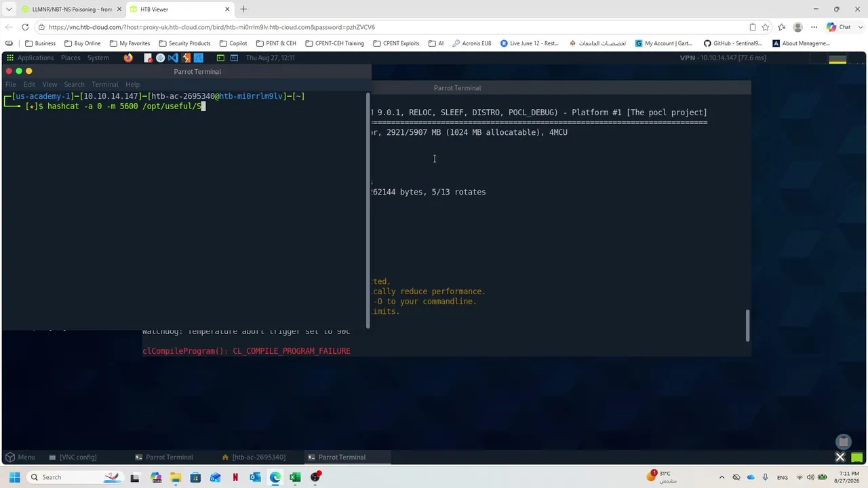Expand the tab search dropdown arrow
Viewport: 868px width, 488px height.
8,9
